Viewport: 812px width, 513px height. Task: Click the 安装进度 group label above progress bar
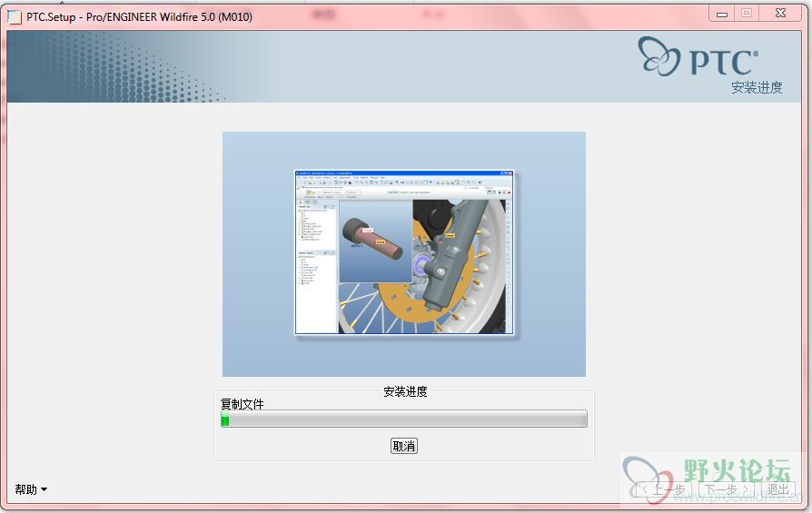point(405,391)
